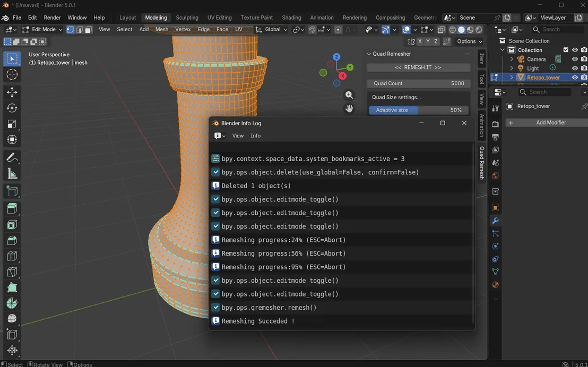Collapse the Collection tree item
This screenshot has width=588, height=367.
click(x=503, y=50)
